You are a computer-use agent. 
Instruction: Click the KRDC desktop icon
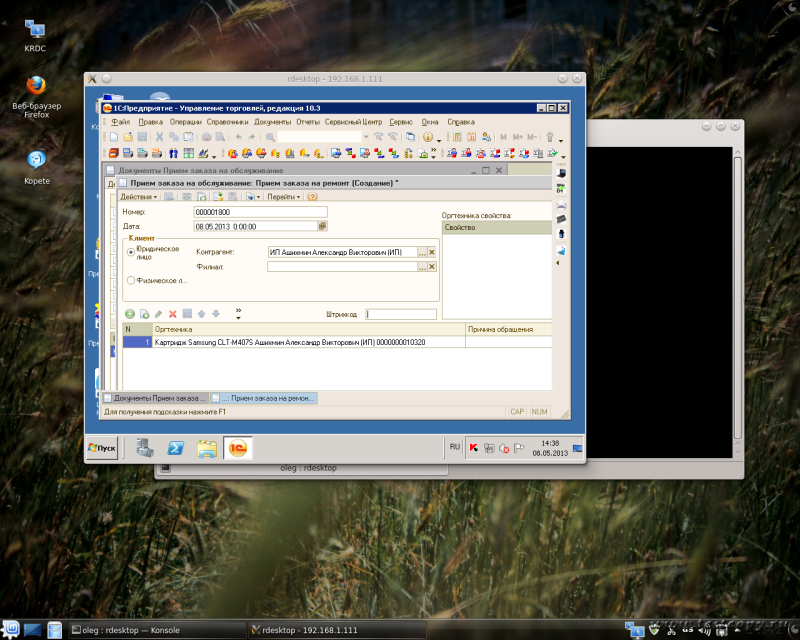[35, 30]
